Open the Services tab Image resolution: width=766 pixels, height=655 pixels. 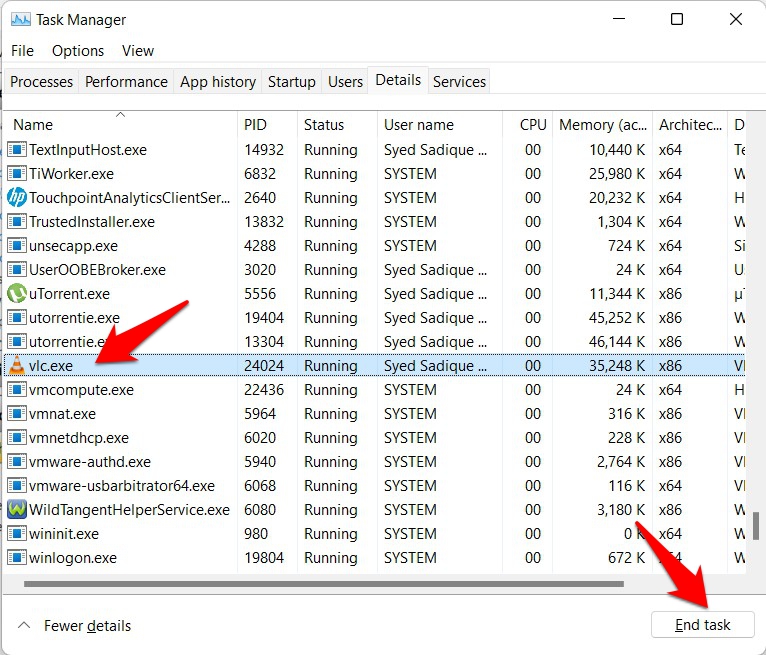coord(459,82)
